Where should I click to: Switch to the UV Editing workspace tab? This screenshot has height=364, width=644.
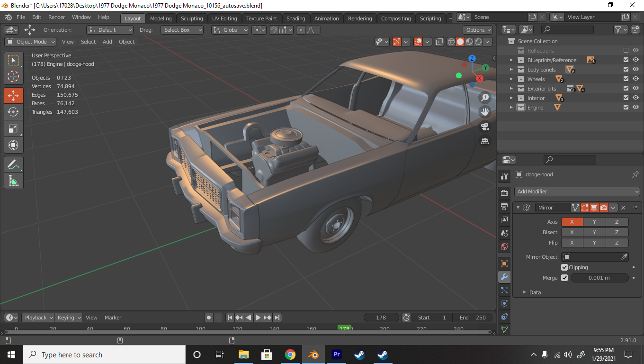(224, 18)
